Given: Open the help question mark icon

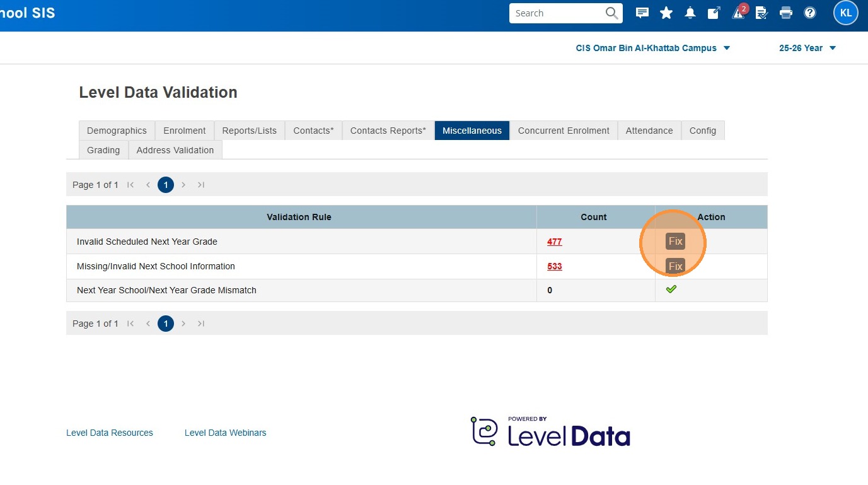Looking at the screenshot, I should click(810, 13).
